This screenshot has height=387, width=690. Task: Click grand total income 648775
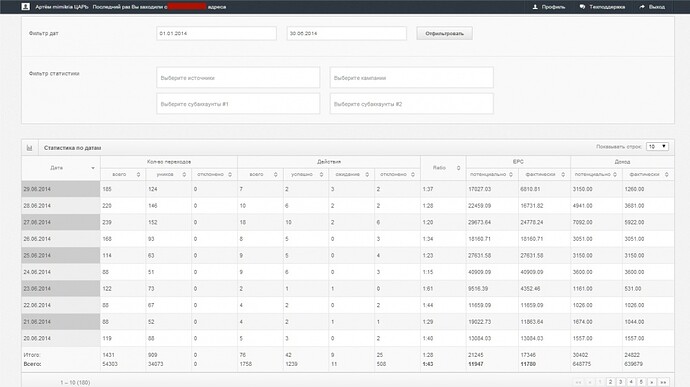(582, 364)
